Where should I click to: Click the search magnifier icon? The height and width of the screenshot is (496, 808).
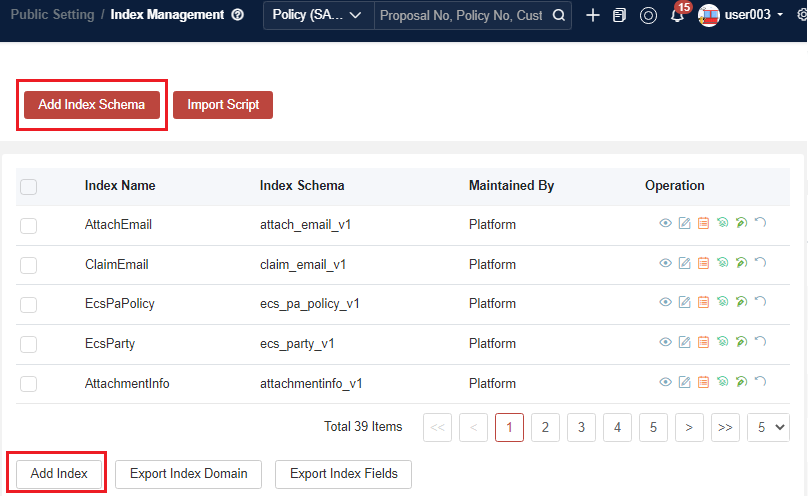coord(559,16)
